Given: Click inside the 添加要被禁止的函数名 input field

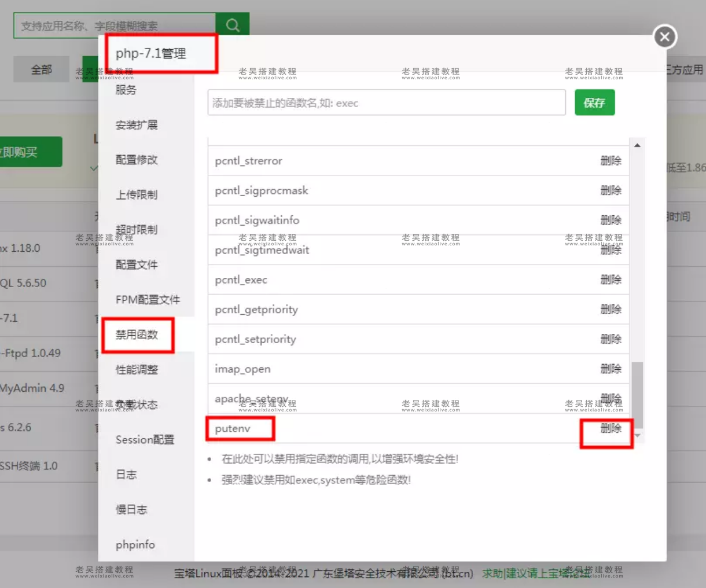Looking at the screenshot, I should pos(387,102).
